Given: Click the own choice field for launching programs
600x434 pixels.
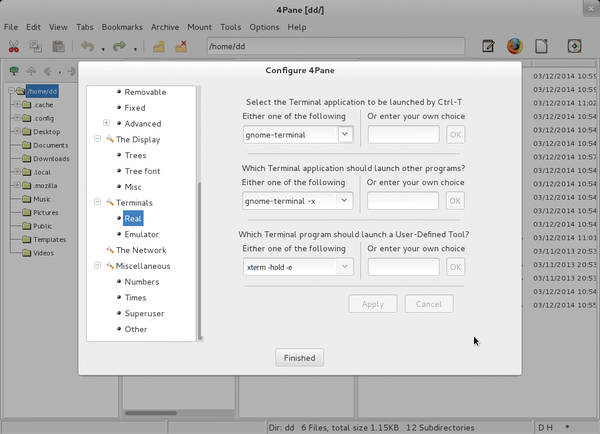Looking at the screenshot, I should point(403,201).
